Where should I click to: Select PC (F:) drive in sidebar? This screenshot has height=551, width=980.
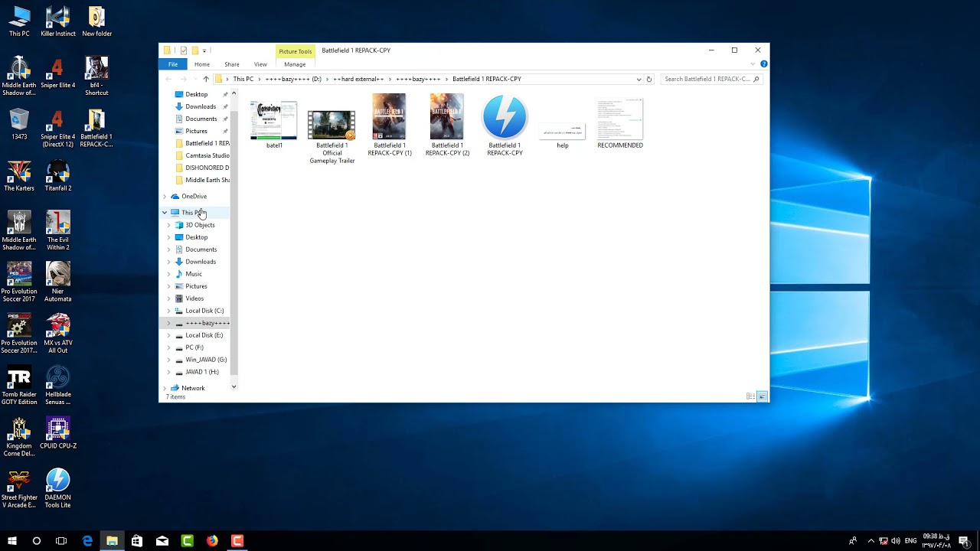click(x=194, y=347)
